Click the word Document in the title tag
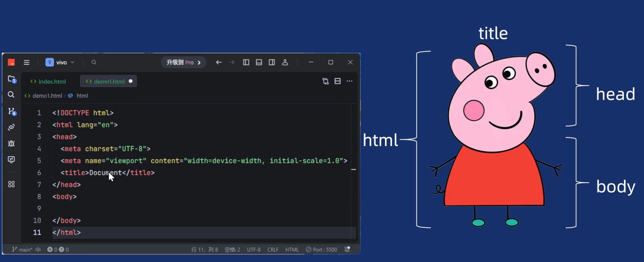644x262 pixels. click(x=105, y=173)
